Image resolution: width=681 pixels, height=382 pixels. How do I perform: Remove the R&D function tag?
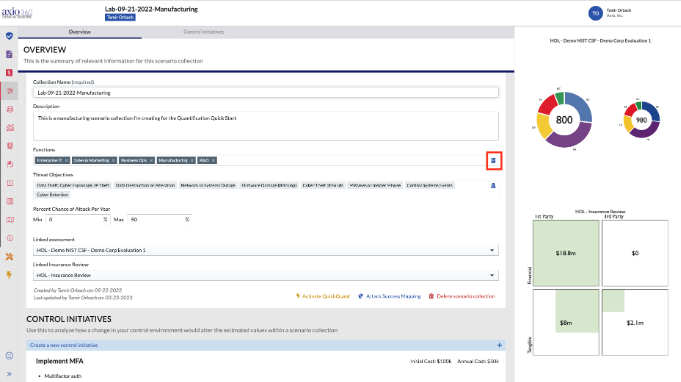tap(213, 160)
